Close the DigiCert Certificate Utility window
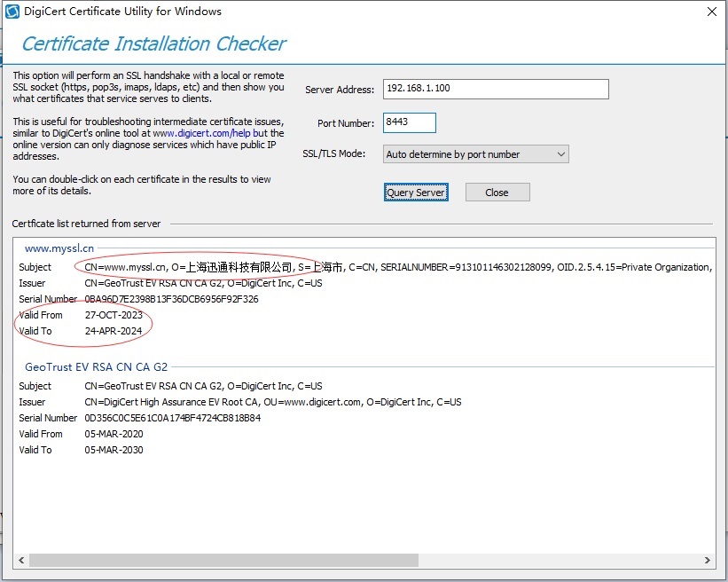Screen dimensions: 728x582 (712, 12)
